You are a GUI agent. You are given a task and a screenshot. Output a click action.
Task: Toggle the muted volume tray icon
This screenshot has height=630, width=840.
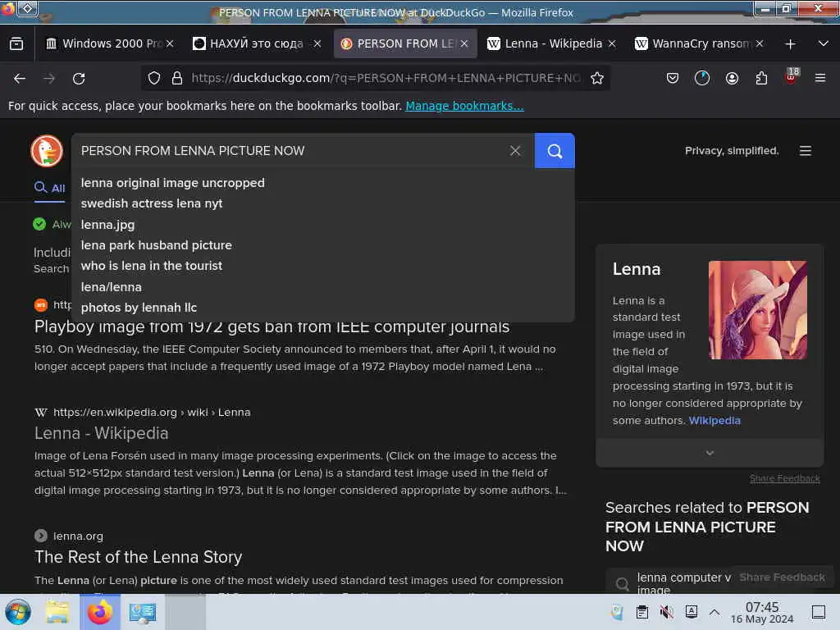(666, 612)
